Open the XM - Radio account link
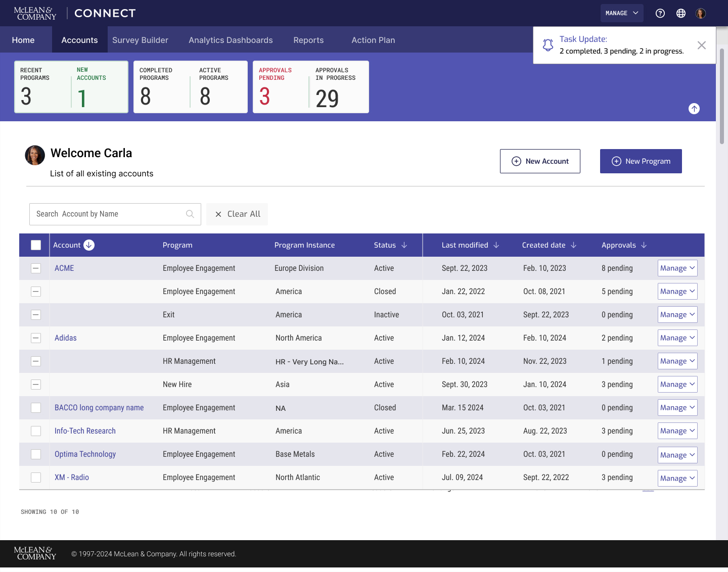Image resolution: width=728 pixels, height=572 pixels. coord(72,478)
